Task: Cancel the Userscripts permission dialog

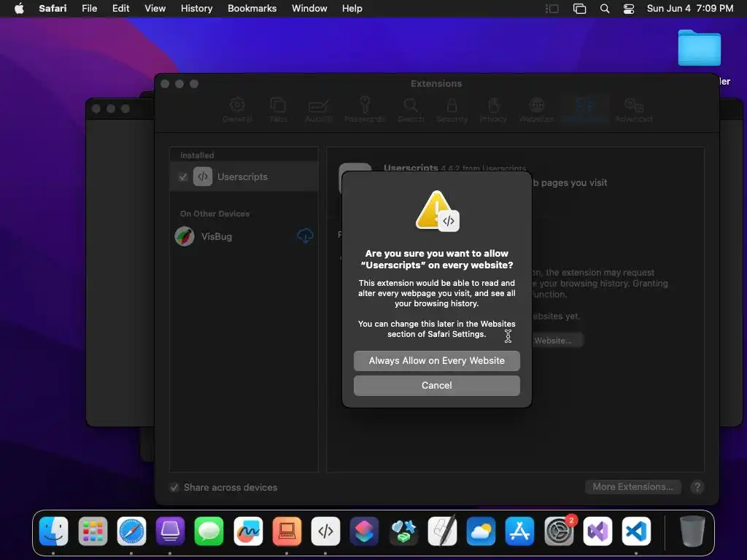Action: [x=436, y=385]
